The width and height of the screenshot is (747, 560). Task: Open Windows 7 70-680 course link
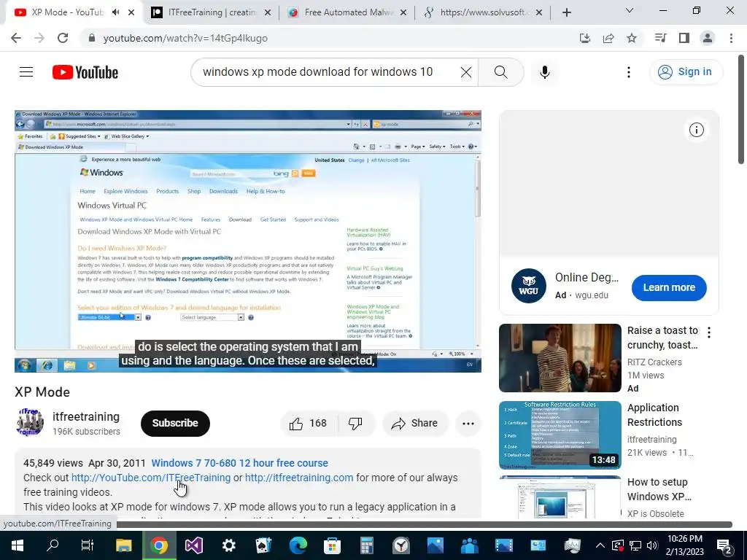click(239, 463)
